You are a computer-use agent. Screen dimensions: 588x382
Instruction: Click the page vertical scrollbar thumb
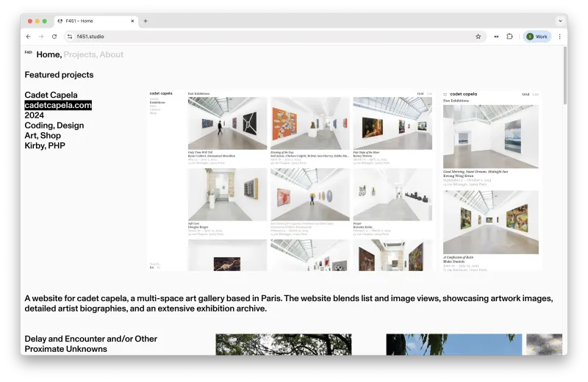(564, 75)
